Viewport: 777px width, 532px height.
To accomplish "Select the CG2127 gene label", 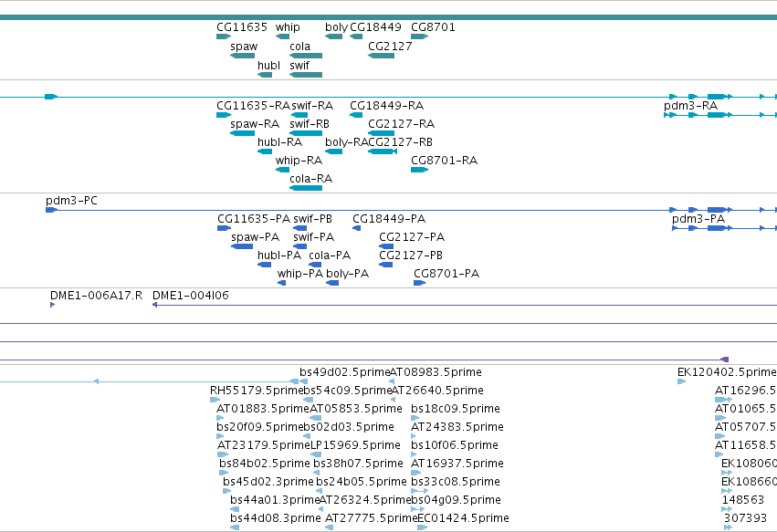I will click(390, 47).
